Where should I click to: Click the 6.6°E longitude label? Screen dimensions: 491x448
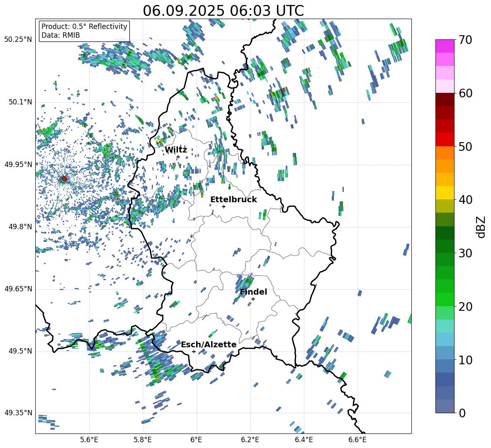tap(357, 440)
